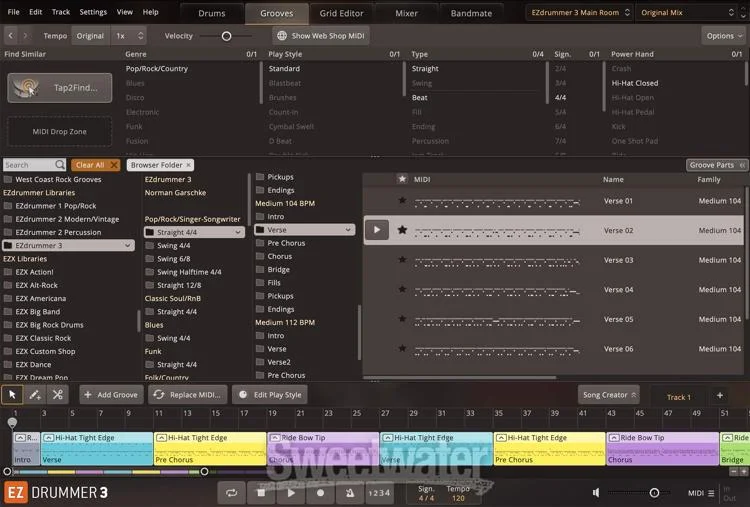Tick the Swing 6/8 checkbox
The image size is (750, 507).
150,258
